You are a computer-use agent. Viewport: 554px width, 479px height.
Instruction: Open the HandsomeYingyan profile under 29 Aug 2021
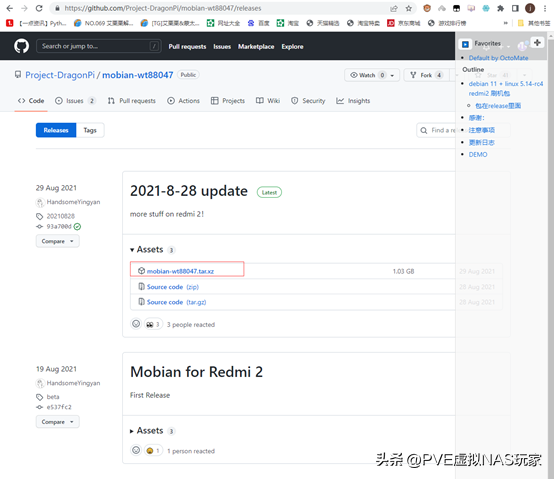73,202
